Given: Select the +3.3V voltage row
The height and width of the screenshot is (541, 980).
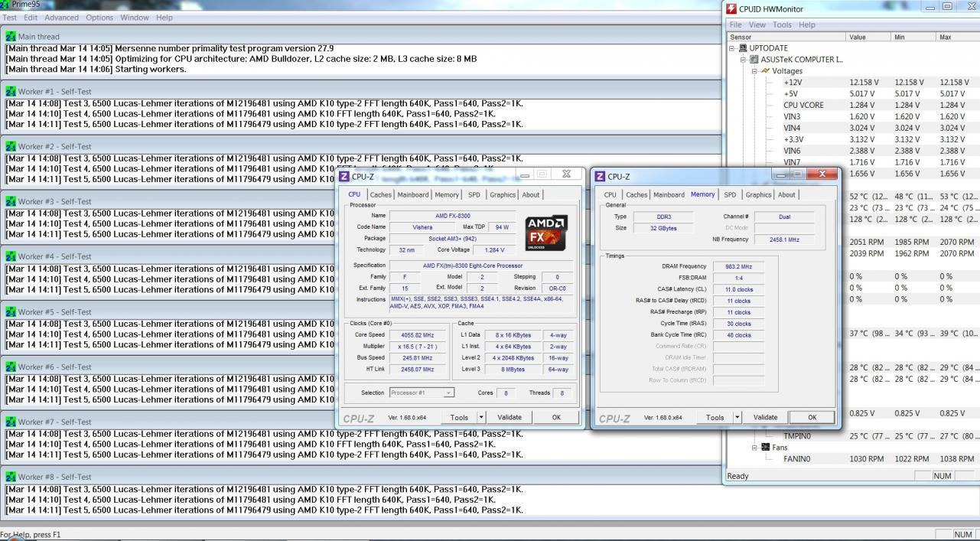Looking at the screenshot, I should click(853, 139).
